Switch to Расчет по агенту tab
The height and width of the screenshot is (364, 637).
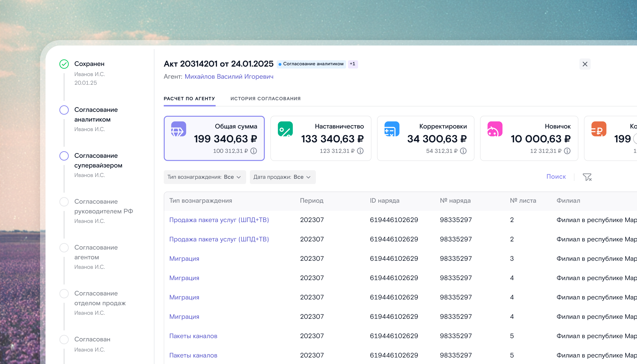[189, 99]
